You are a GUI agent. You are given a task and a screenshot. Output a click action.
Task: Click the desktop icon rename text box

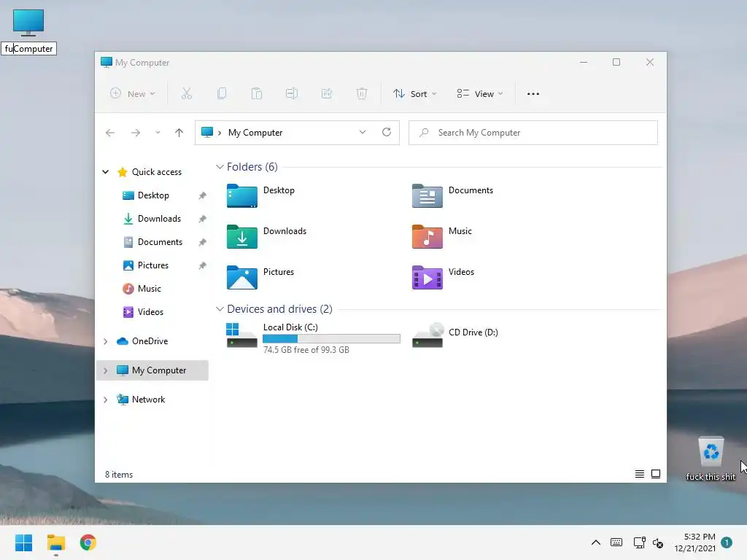tap(28, 49)
